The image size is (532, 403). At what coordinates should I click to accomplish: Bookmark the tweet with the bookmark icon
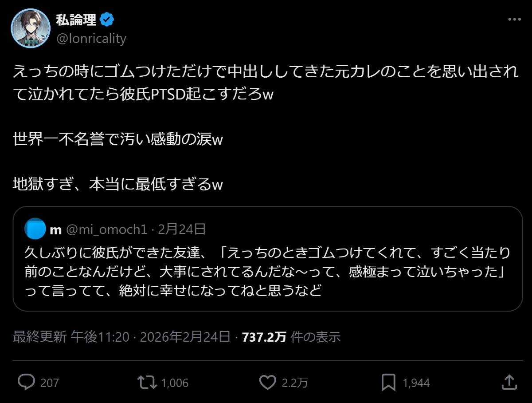pyautogui.click(x=389, y=382)
